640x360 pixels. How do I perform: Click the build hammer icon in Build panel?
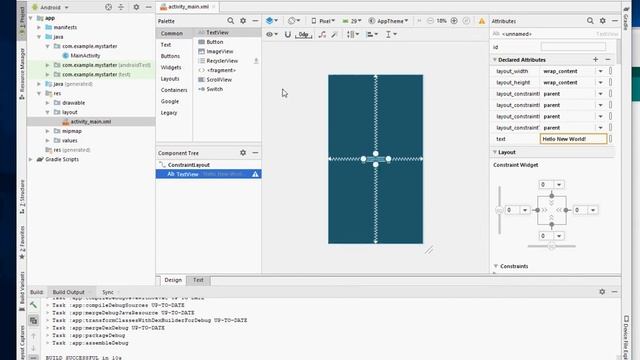(x=33, y=305)
